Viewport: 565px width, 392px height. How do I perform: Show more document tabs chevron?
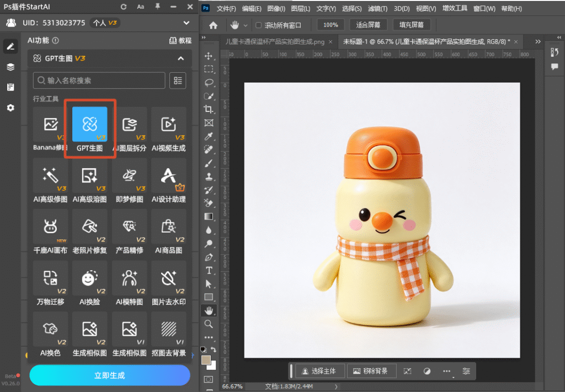click(538, 42)
